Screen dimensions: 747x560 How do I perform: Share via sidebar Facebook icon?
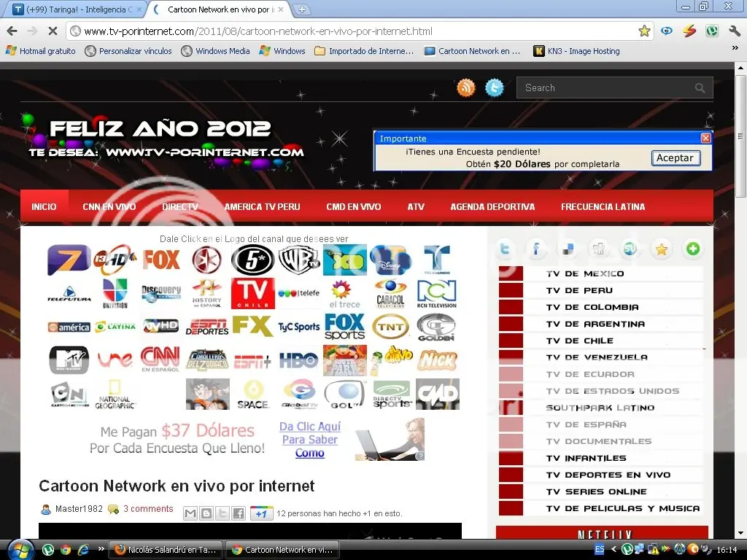click(535, 249)
